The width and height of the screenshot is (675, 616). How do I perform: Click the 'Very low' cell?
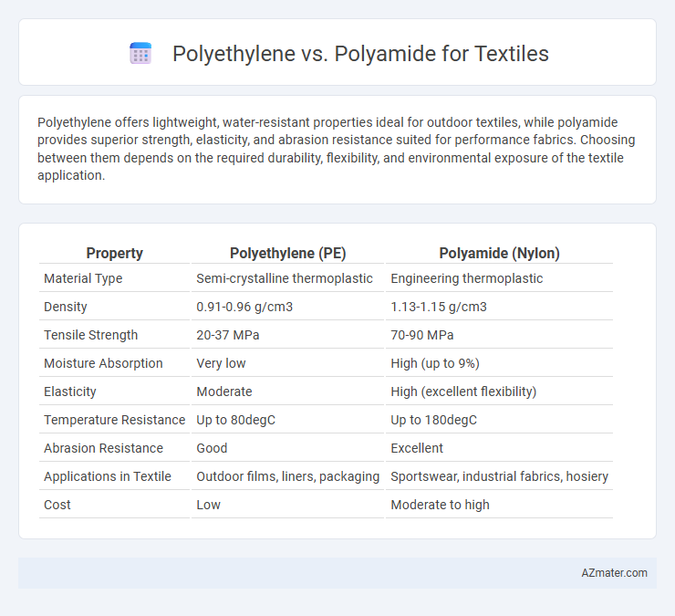click(221, 363)
